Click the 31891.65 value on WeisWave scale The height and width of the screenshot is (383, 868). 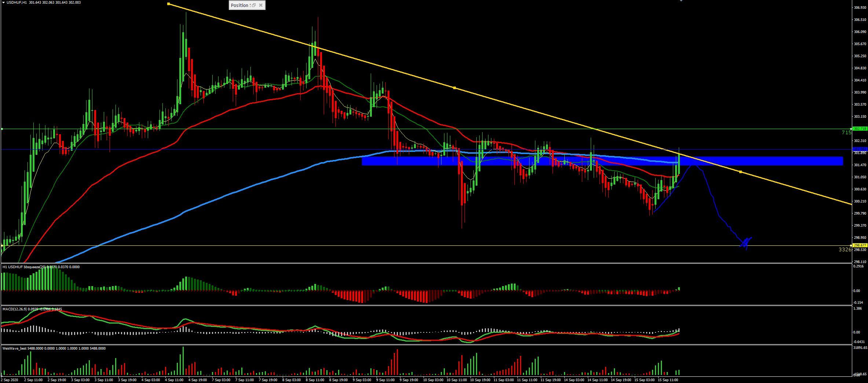click(860, 347)
